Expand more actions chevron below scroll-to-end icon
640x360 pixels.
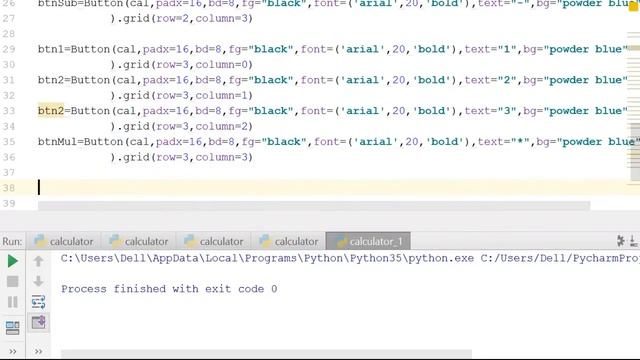click(38, 351)
